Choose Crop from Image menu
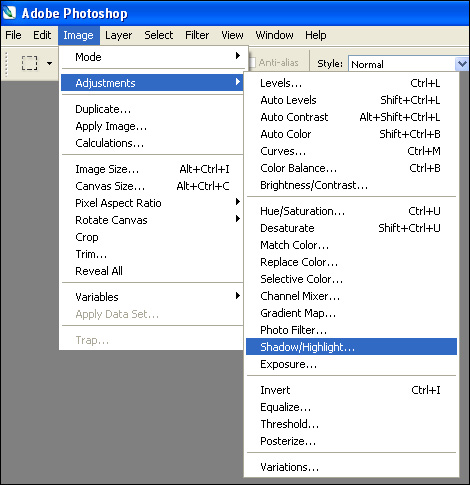This screenshot has height=485, width=470. pos(153,237)
